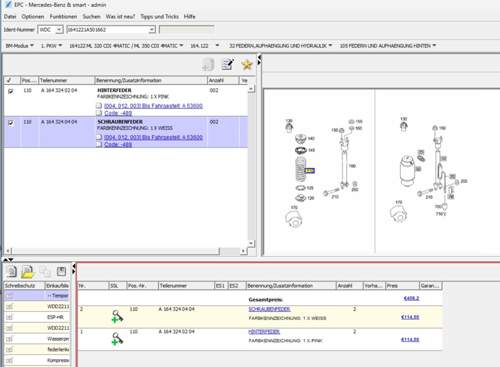Open the notes editor pencil icon
The height and width of the screenshot is (367, 500).
pyautogui.click(x=228, y=64)
